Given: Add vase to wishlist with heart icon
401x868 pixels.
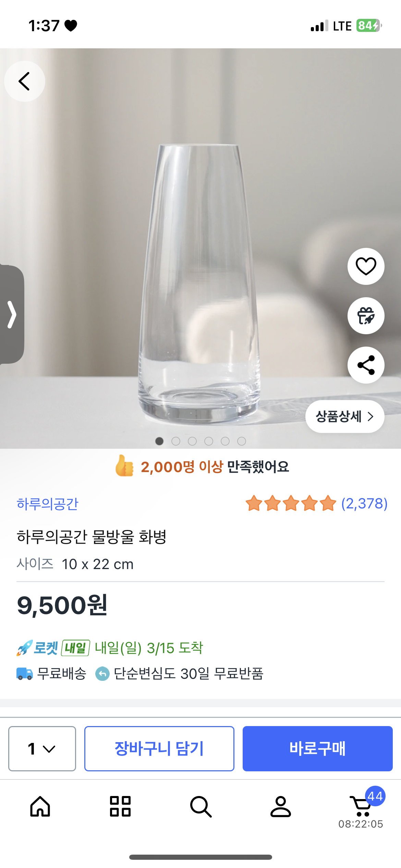Looking at the screenshot, I should [366, 266].
